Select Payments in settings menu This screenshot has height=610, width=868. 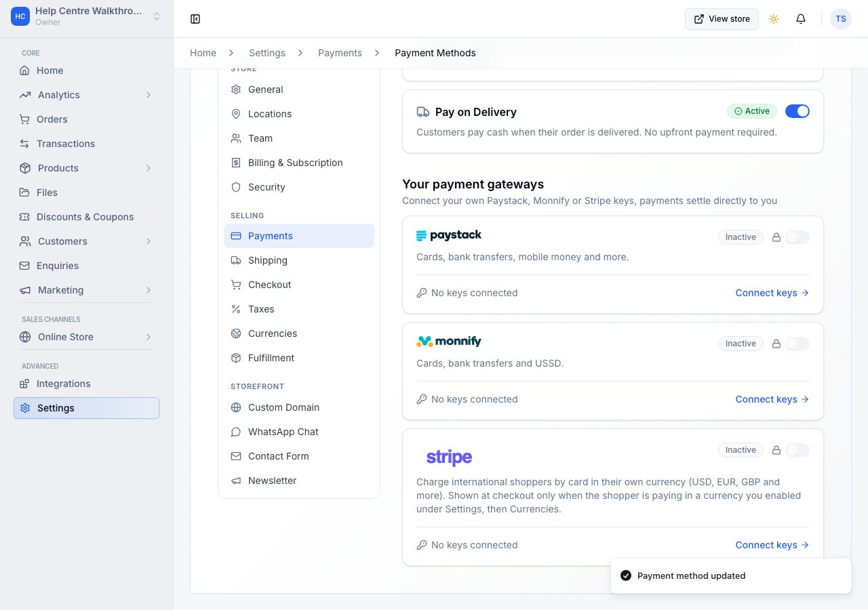[299, 236]
